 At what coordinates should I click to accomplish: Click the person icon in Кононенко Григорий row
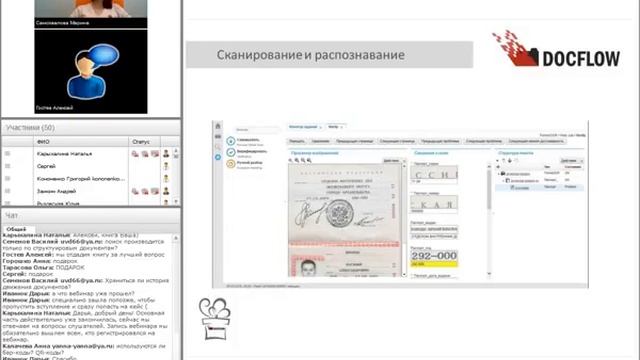(x=166, y=178)
